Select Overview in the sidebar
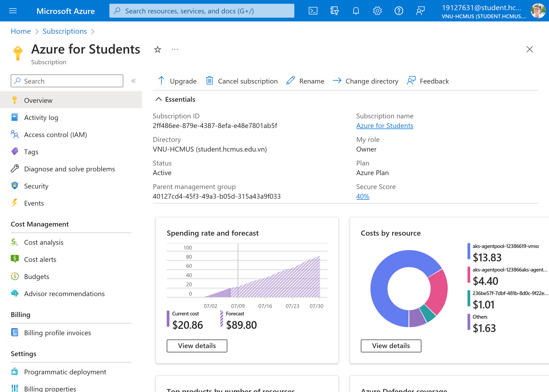 tap(71, 100)
